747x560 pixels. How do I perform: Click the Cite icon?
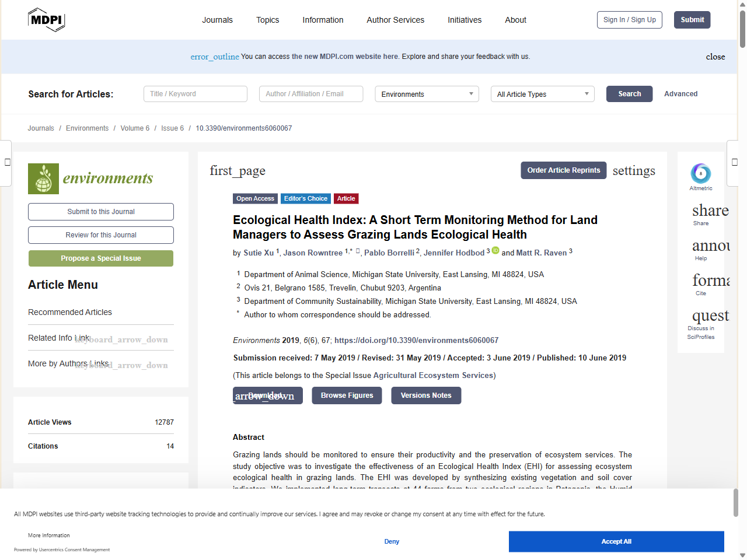coord(710,281)
